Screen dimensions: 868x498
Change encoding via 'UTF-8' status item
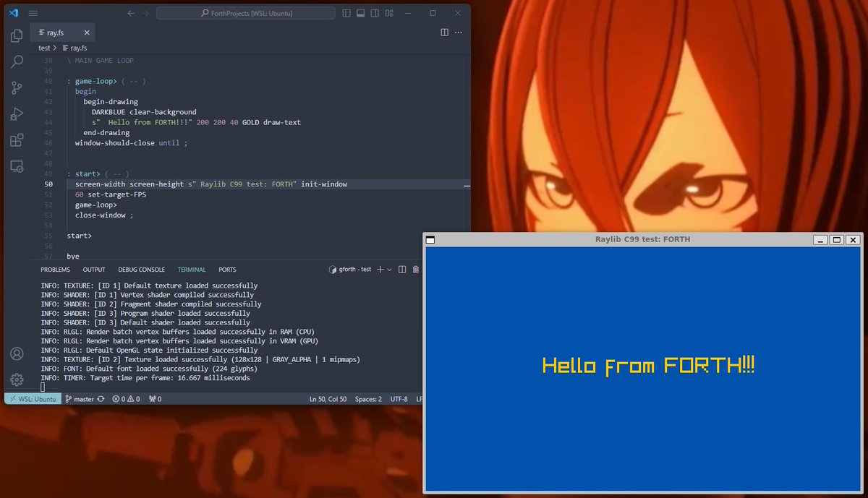399,399
